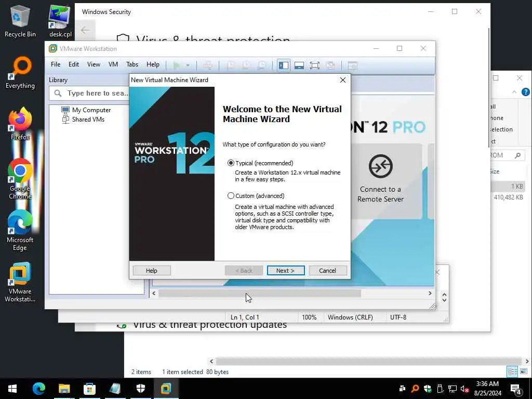
Task: Click the Connect to a Remote Server tile
Action: point(380,181)
